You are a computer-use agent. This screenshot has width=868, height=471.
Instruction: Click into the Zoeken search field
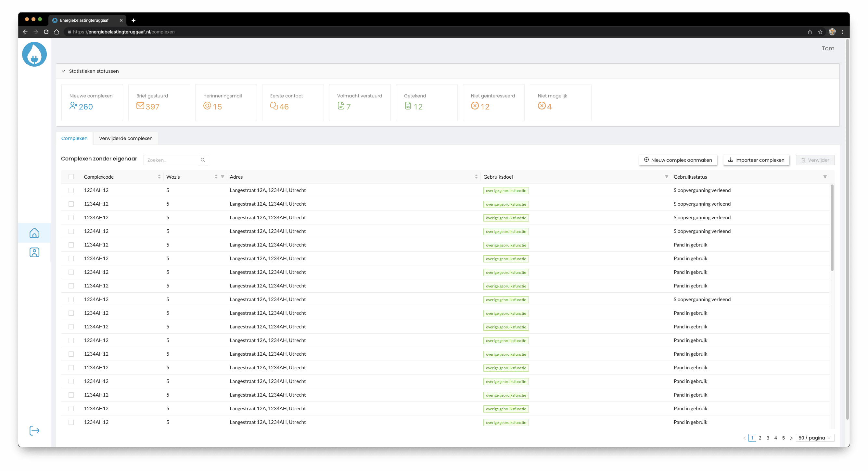[x=171, y=160]
